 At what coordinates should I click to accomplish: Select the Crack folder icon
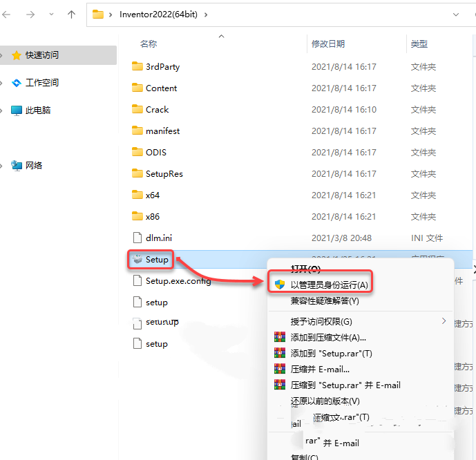(137, 109)
